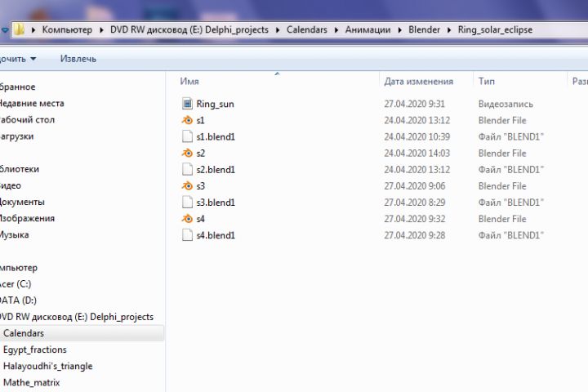Click the s3.blend1 blank file icon
The height and width of the screenshot is (392, 588).
click(x=187, y=203)
